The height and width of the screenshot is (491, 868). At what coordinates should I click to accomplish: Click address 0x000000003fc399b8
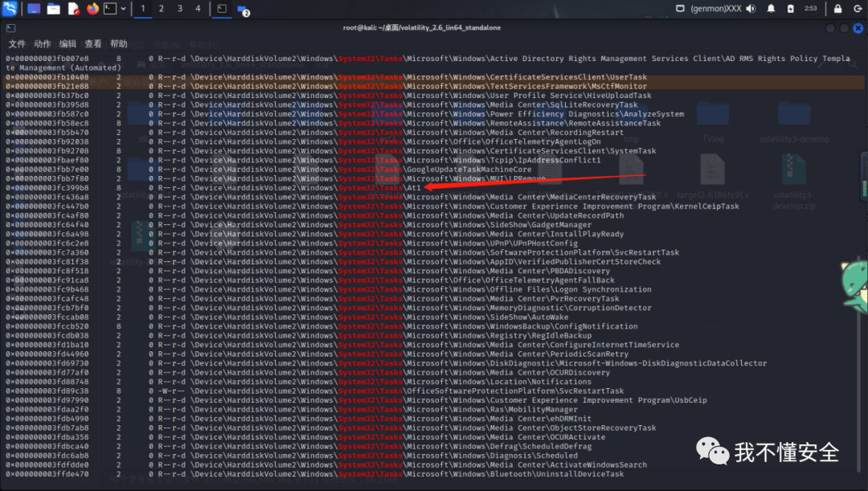pyautogui.click(x=47, y=188)
